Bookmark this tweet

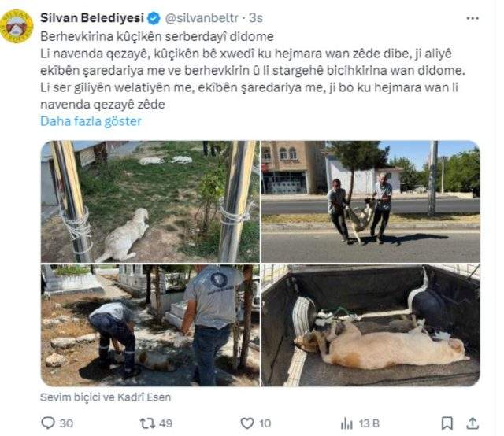pyautogui.click(x=447, y=423)
